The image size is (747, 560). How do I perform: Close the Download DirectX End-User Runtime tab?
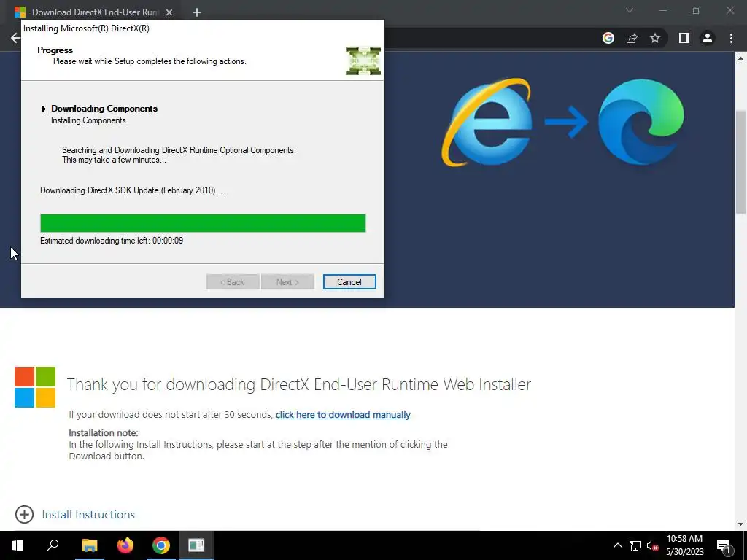click(x=169, y=12)
